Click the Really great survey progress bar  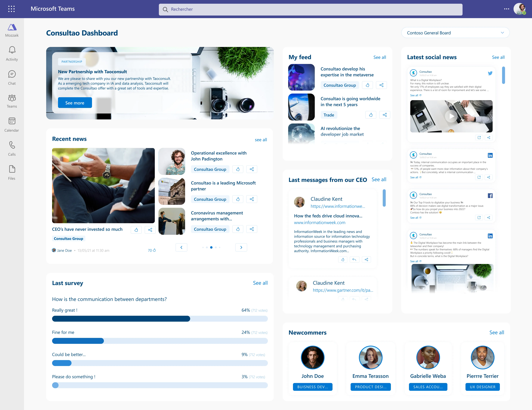[160, 319]
